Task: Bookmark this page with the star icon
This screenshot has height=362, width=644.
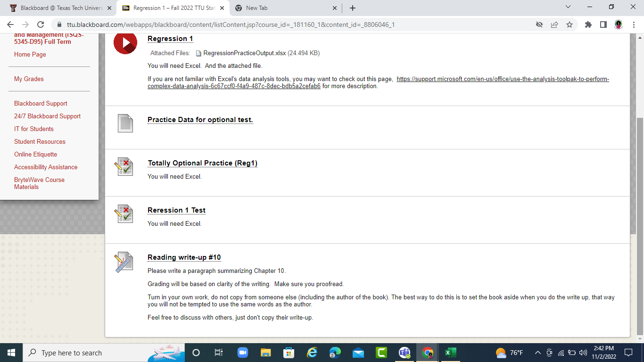Action: (570, 25)
